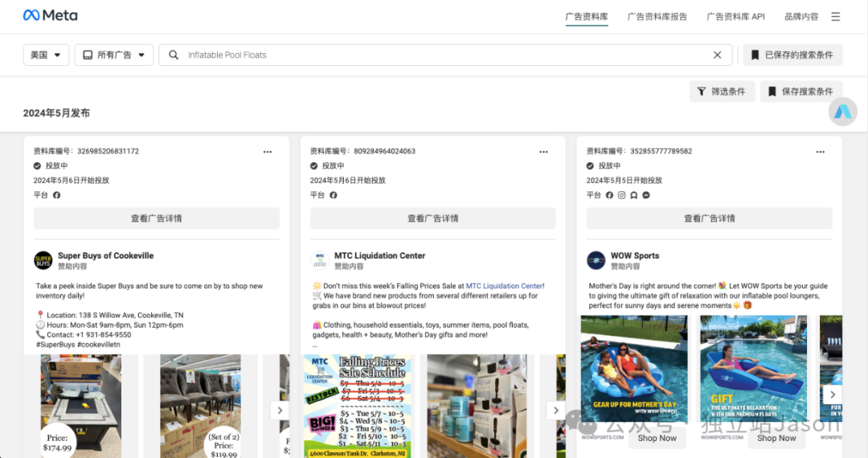This screenshot has height=458, width=868.
Task: Click active status checkmark on ad 326985206831172
Action: [x=37, y=166]
